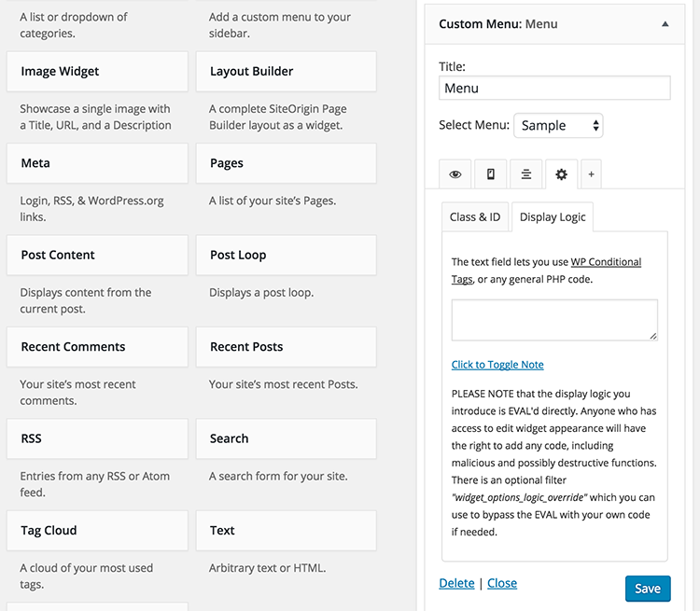This screenshot has width=700, height=611.
Task: Collapse the Custom Menu widget panel
Action: coord(665,24)
